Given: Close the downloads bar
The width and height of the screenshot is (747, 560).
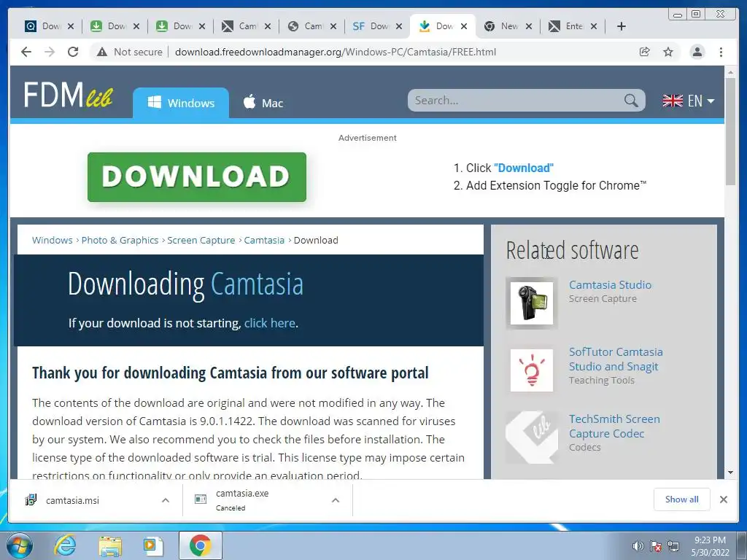Looking at the screenshot, I should [724, 499].
